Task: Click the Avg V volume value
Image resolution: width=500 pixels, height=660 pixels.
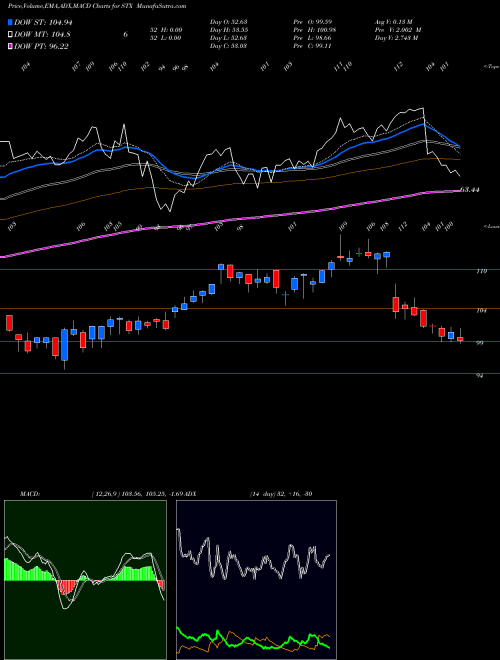Action: pyautogui.click(x=393, y=22)
